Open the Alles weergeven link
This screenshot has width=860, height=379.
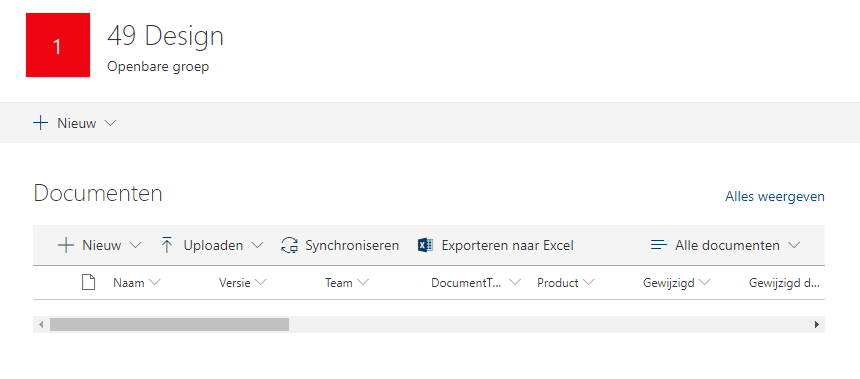(774, 196)
